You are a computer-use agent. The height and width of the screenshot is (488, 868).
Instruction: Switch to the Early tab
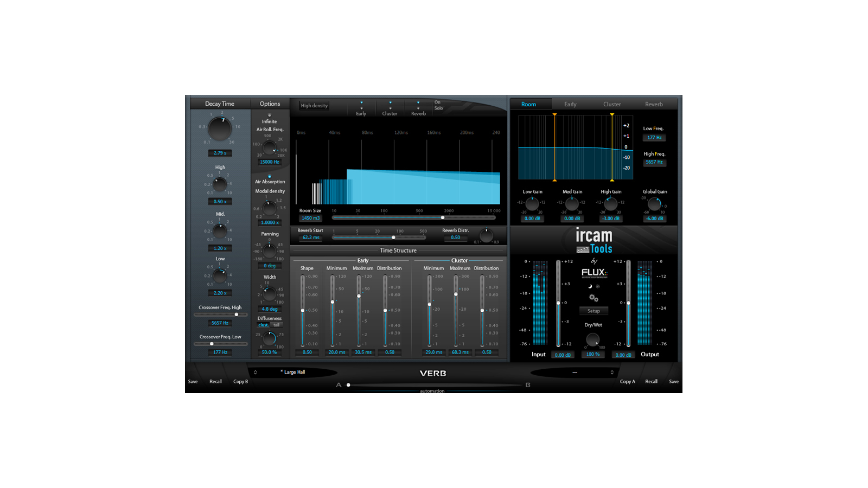(x=570, y=104)
